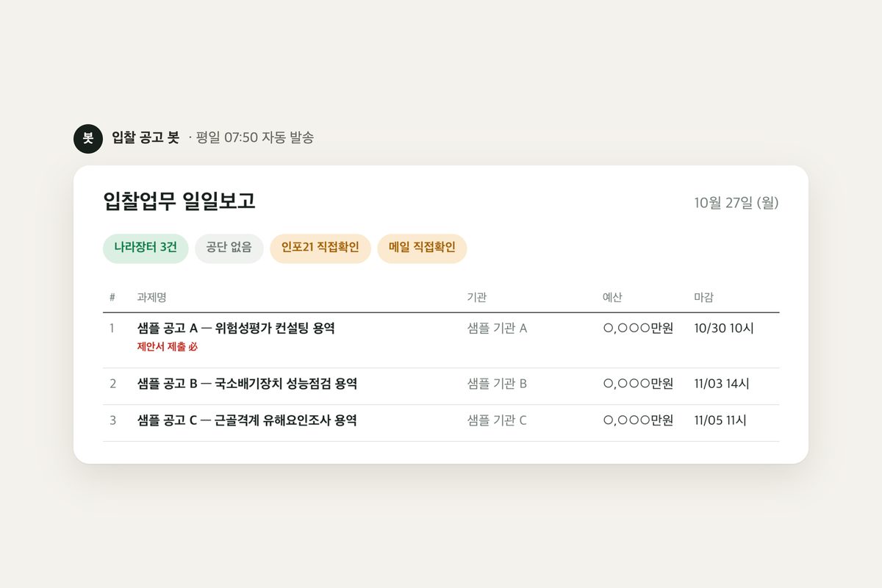Click the 10/30 10시 deadline cell
This screenshot has width=882, height=588.
724,329
